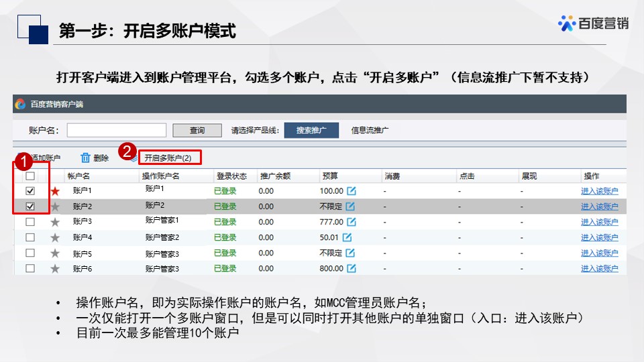Toggle the favorite star for 账户3

[55, 222]
